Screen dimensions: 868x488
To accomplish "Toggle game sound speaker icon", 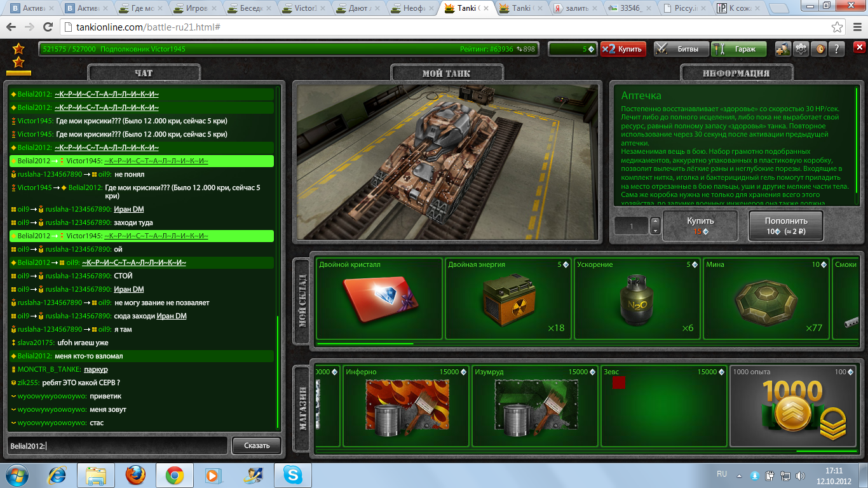I will tap(820, 49).
